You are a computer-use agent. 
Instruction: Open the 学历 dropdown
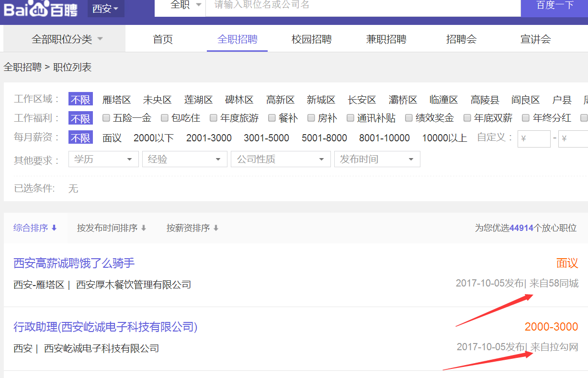103,160
